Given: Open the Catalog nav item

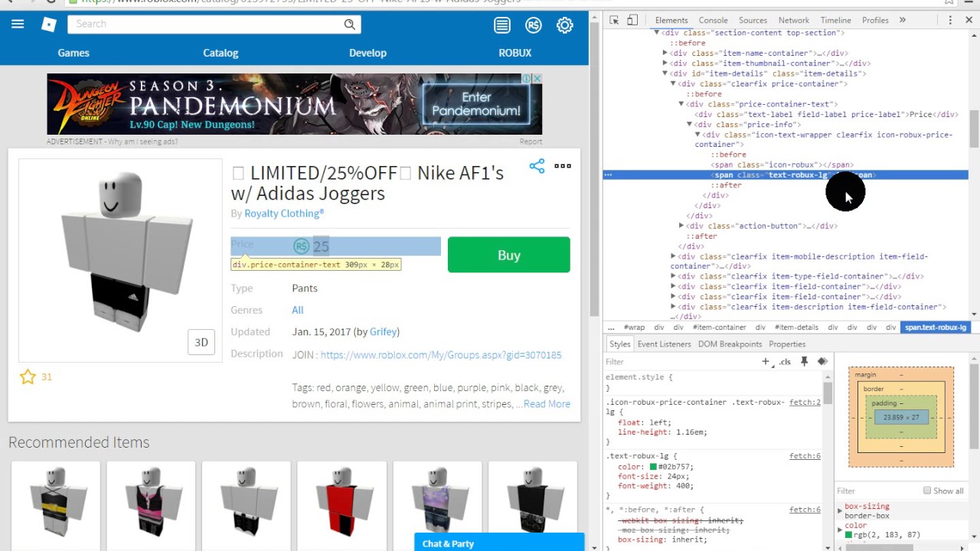Looking at the screenshot, I should point(220,53).
